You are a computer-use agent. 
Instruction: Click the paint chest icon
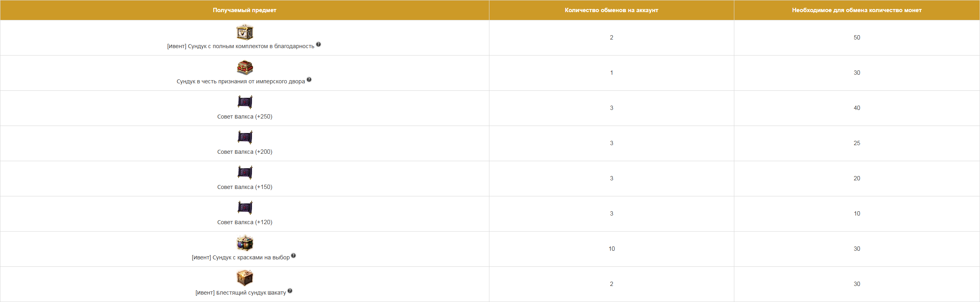coord(245,243)
